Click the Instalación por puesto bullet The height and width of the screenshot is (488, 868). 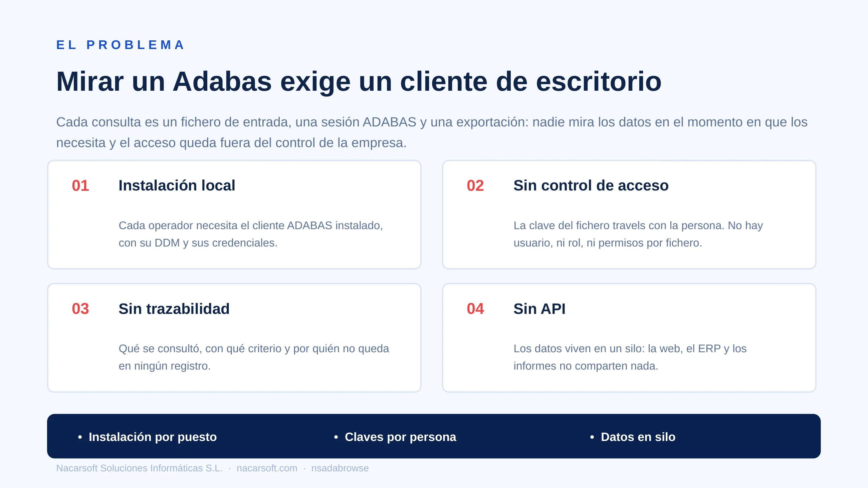pos(147,437)
